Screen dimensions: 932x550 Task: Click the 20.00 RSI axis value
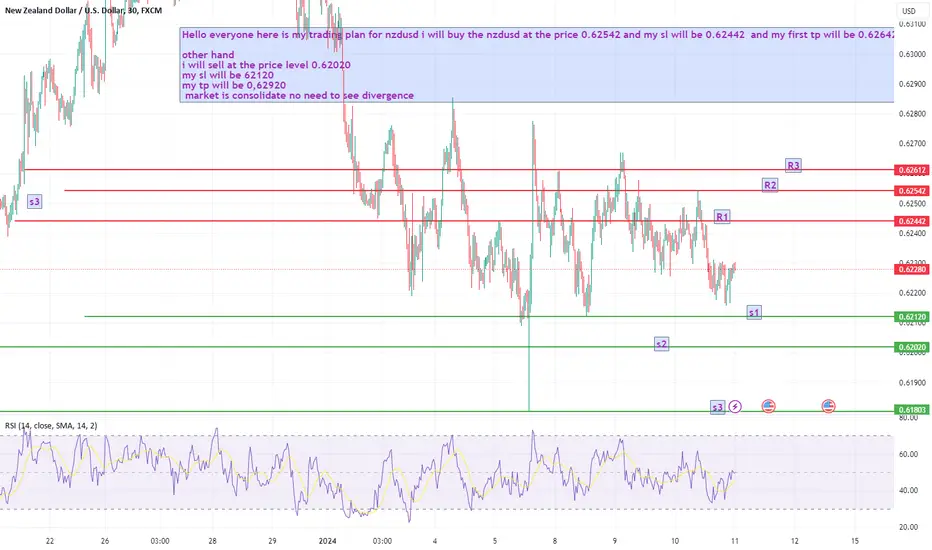point(908,527)
